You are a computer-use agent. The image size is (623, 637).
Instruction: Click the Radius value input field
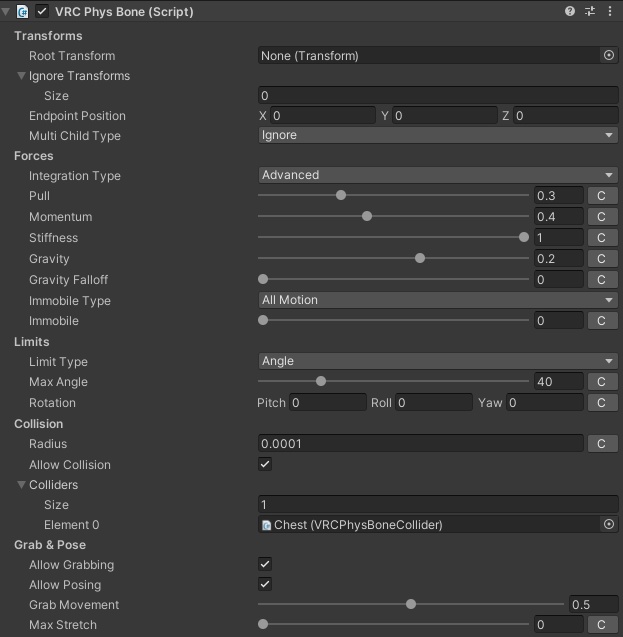[x=420, y=444]
